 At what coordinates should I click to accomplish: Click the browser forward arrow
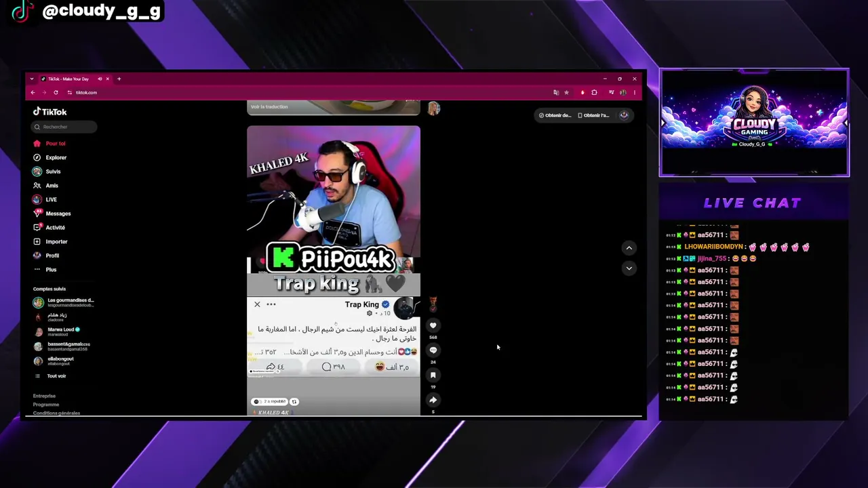coord(44,93)
